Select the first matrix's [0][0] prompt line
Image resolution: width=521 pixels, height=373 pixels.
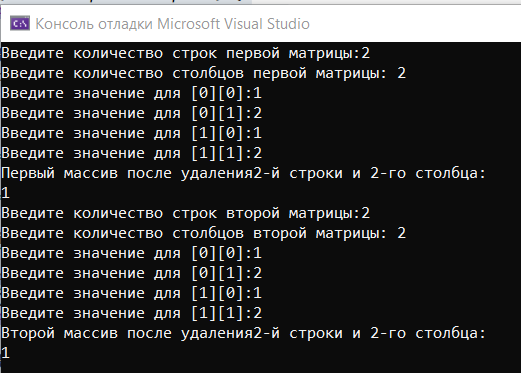[132, 93]
